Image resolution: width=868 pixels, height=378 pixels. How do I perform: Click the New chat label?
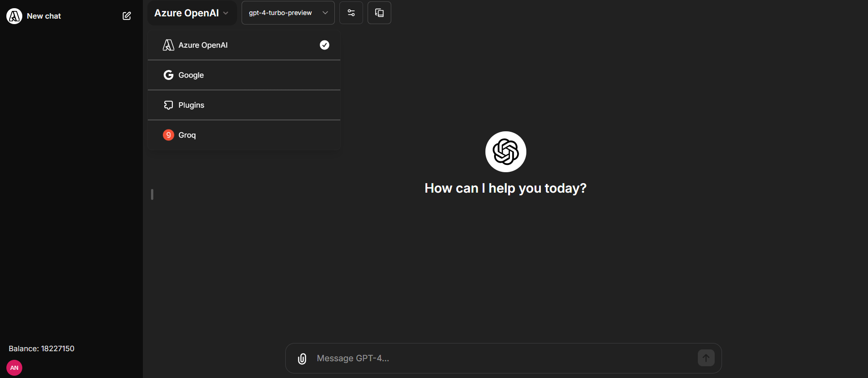(44, 16)
